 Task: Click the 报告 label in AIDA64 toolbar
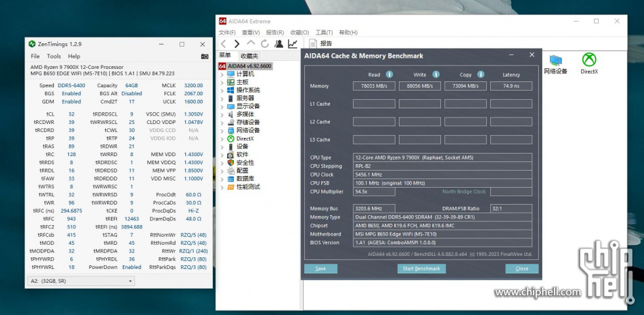(326, 43)
